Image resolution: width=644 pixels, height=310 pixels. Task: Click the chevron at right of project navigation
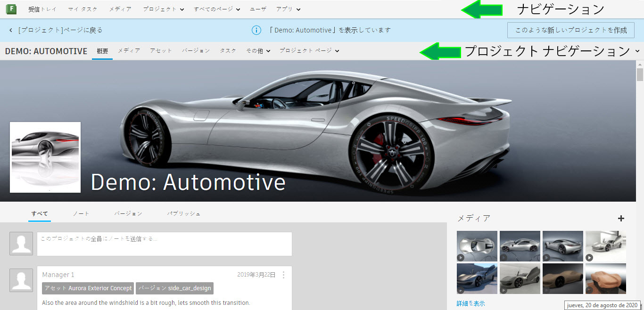tap(637, 51)
